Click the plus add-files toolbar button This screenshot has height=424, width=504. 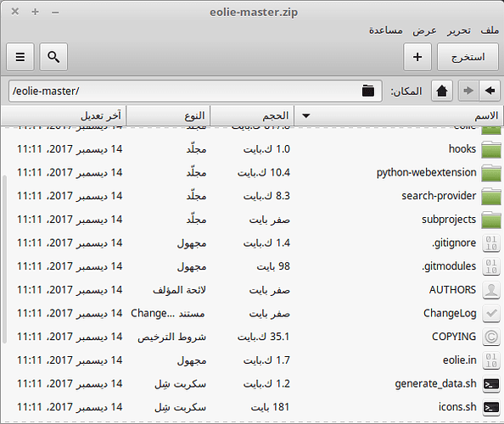coord(417,57)
